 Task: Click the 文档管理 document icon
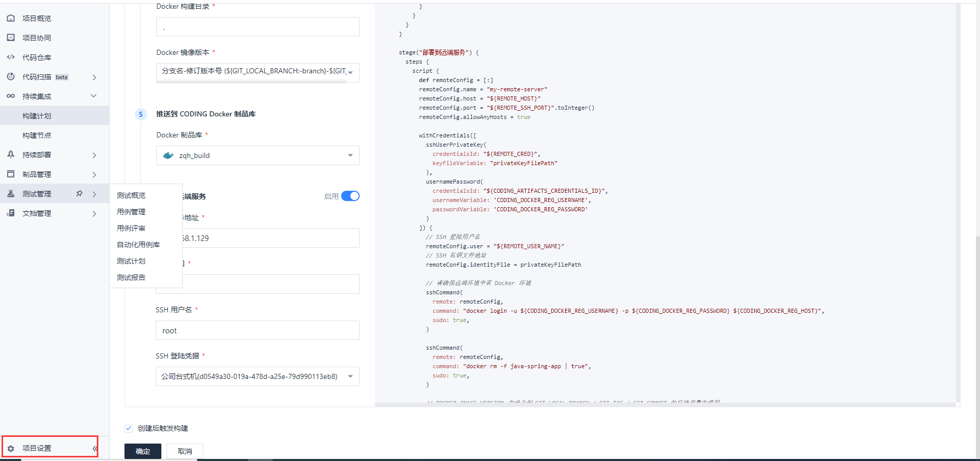pyautogui.click(x=11, y=213)
